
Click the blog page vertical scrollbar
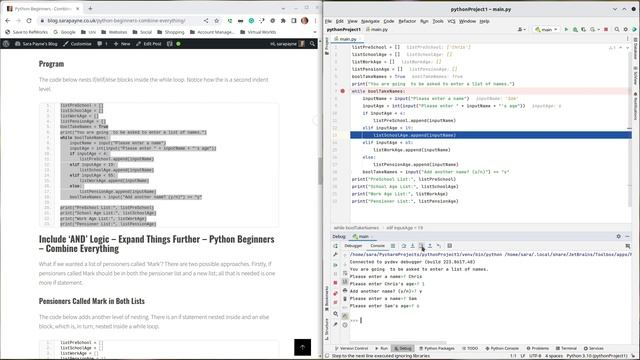pyautogui.click(x=320, y=171)
